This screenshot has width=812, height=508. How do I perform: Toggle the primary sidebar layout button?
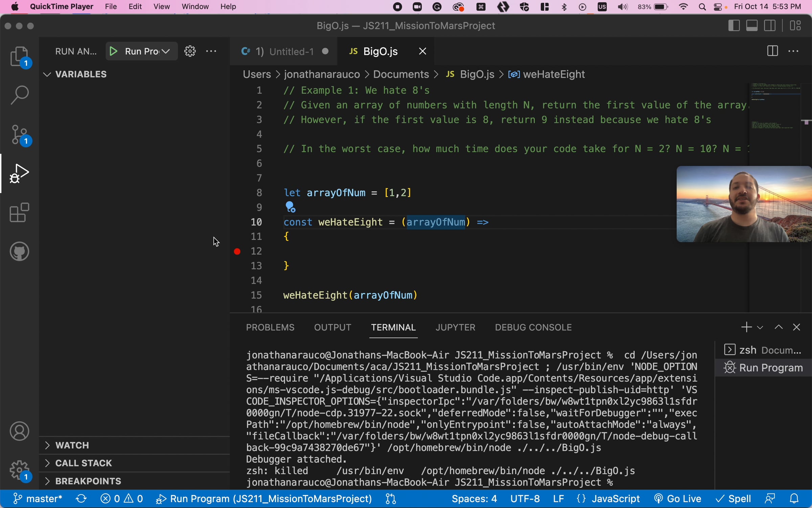pos(734,26)
